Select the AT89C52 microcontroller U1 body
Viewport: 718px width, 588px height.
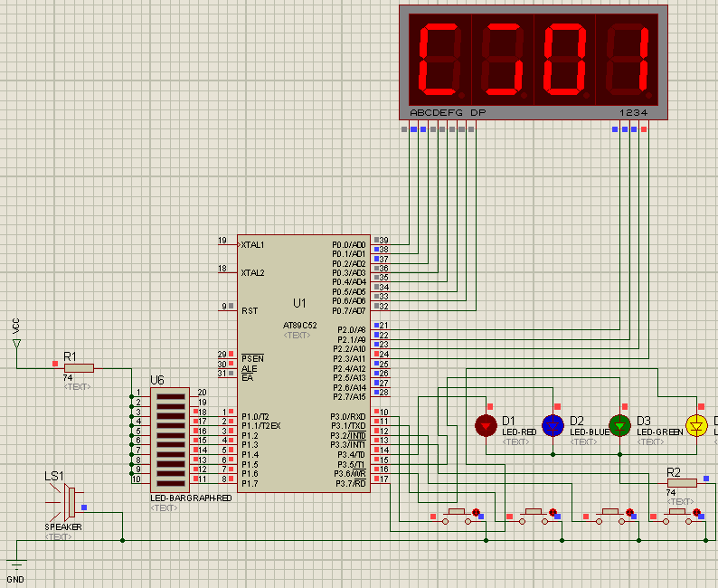tap(304, 364)
